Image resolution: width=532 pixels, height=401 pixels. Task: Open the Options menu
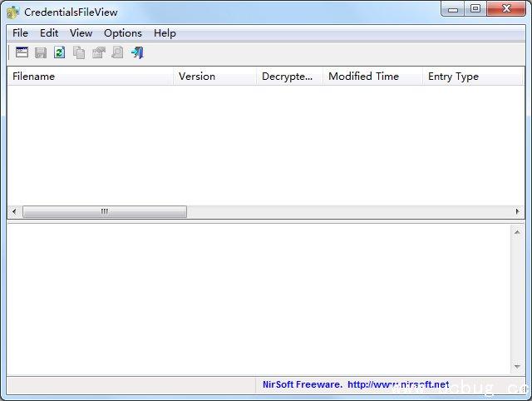[x=123, y=33]
